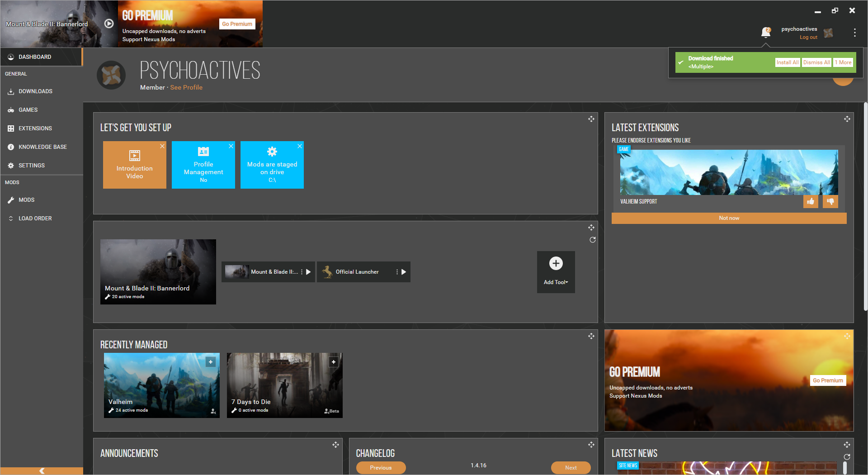Dismiss the Mods are staged card
This screenshot has width=868, height=475.
point(300,146)
